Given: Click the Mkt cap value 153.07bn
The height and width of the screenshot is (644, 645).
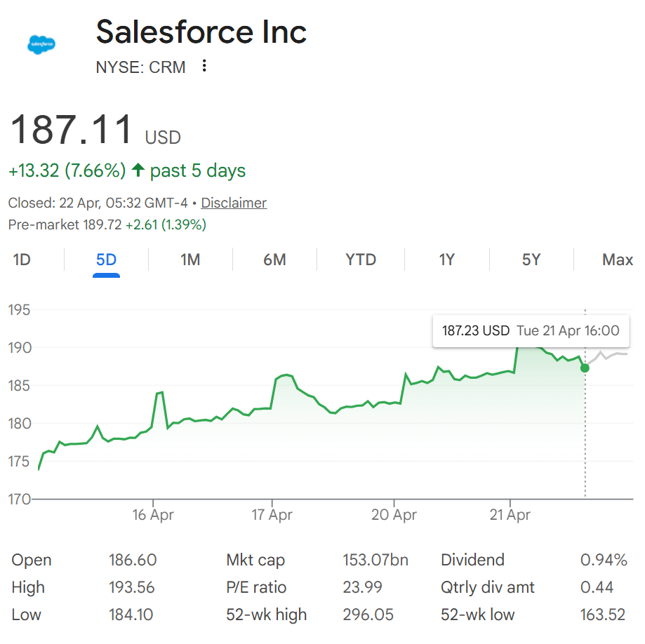Looking at the screenshot, I should tap(375, 560).
